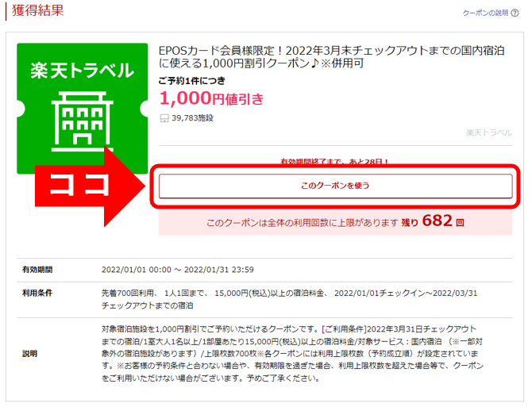
Task: Click the 利用条件 row label
Action: pyautogui.click(x=37, y=293)
